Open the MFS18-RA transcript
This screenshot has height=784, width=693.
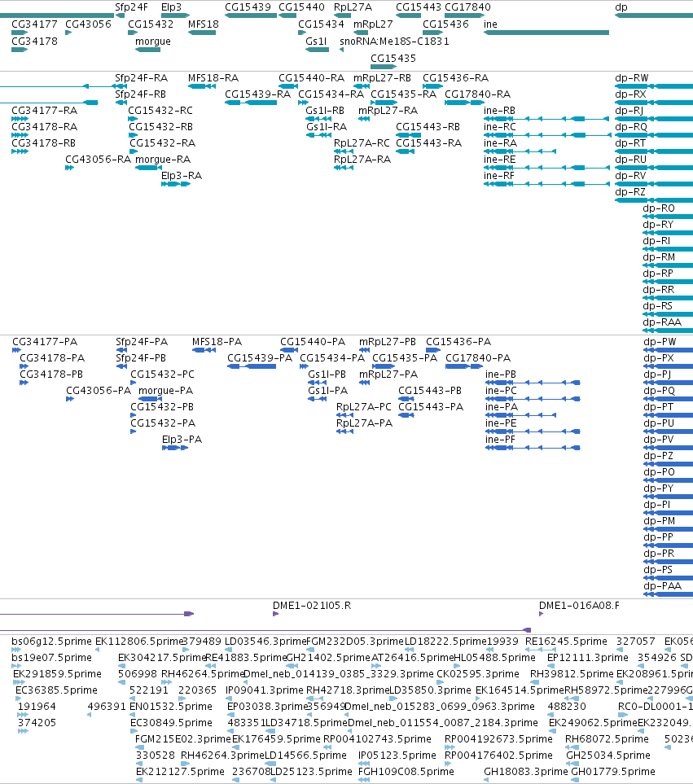[x=202, y=86]
